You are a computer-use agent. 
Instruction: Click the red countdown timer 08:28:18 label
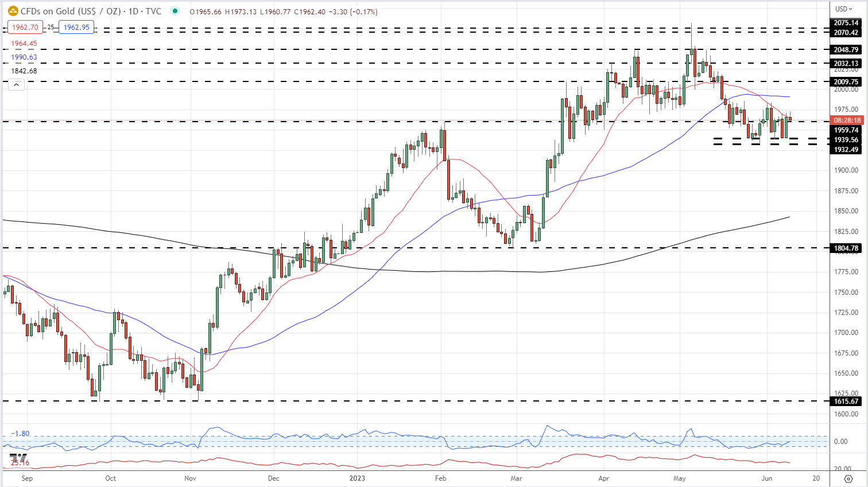(x=847, y=120)
